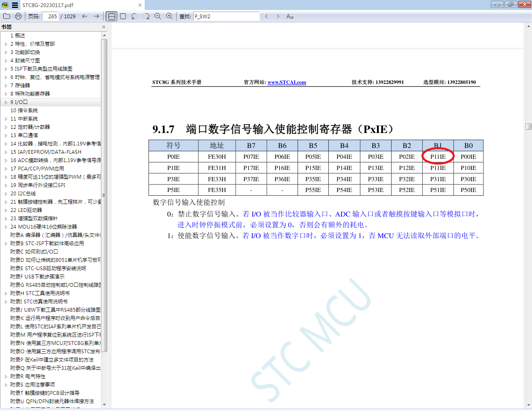
Task: Click table header 地址
Action: [217, 145]
